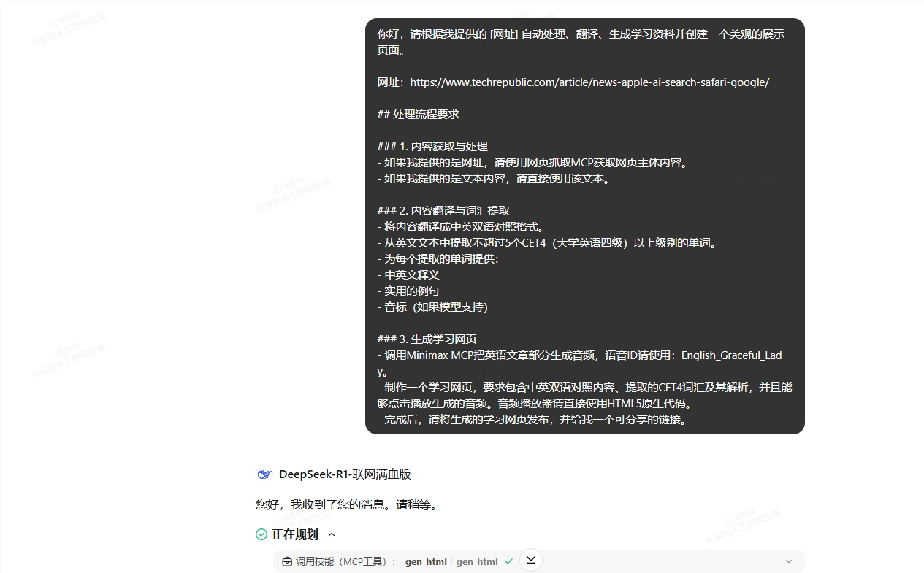
Task: Select the second gray gen_html tool entry
Action: point(477,561)
